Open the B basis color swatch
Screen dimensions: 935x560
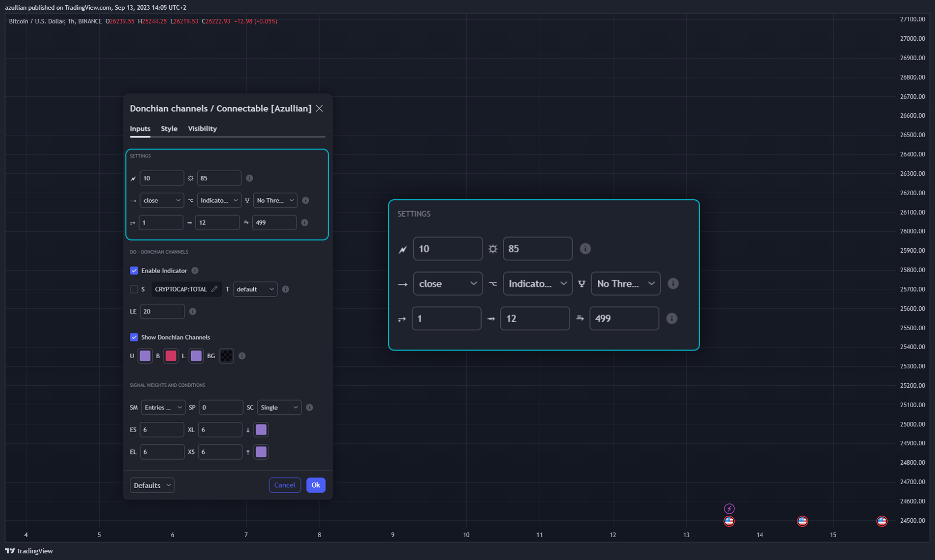(171, 356)
